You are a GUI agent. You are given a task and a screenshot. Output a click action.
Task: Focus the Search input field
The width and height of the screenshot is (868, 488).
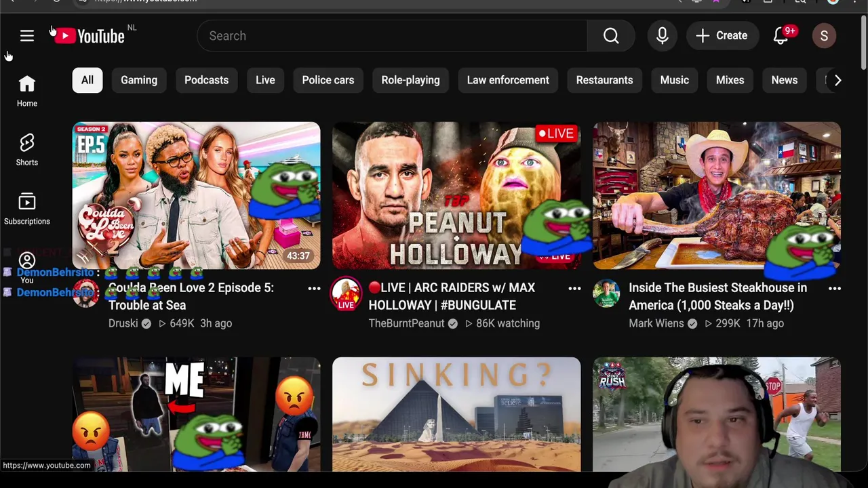392,36
